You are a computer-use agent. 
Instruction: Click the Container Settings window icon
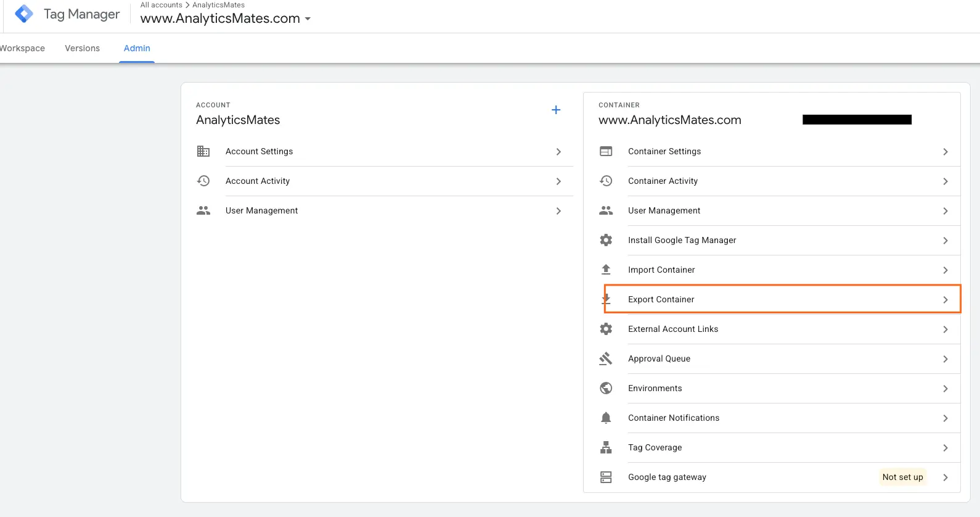pyautogui.click(x=606, y=151)
